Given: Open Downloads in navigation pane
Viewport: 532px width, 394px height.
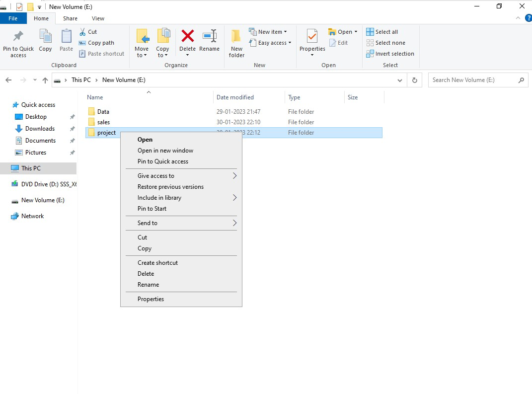Looking at the screenshot, I should (x=40, y=129).
